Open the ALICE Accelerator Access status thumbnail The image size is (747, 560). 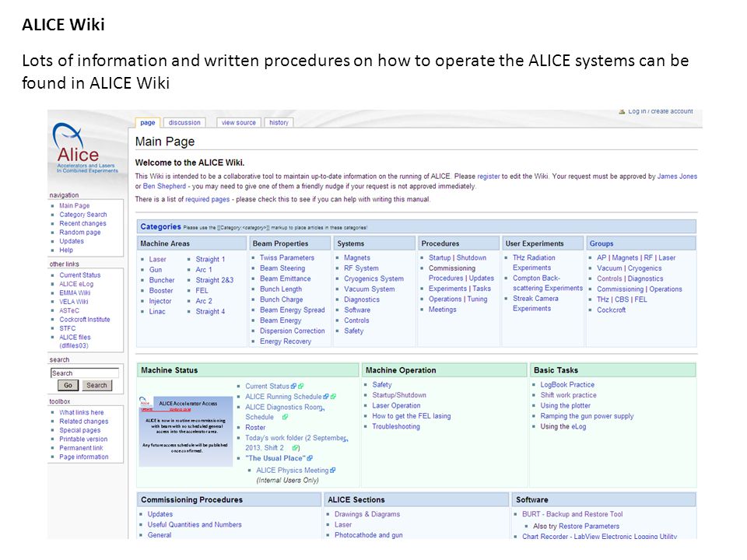[x=186, y=430]
